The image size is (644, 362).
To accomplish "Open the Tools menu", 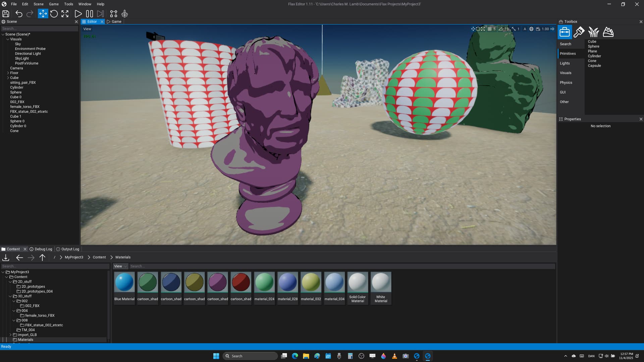I will [68, 4].
